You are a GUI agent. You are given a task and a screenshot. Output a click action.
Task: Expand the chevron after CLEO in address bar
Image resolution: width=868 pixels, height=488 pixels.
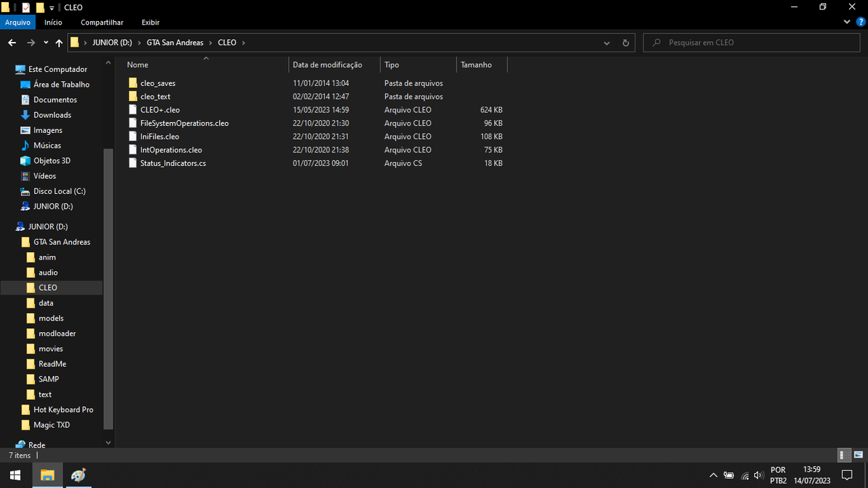click(x=243, y=43)
